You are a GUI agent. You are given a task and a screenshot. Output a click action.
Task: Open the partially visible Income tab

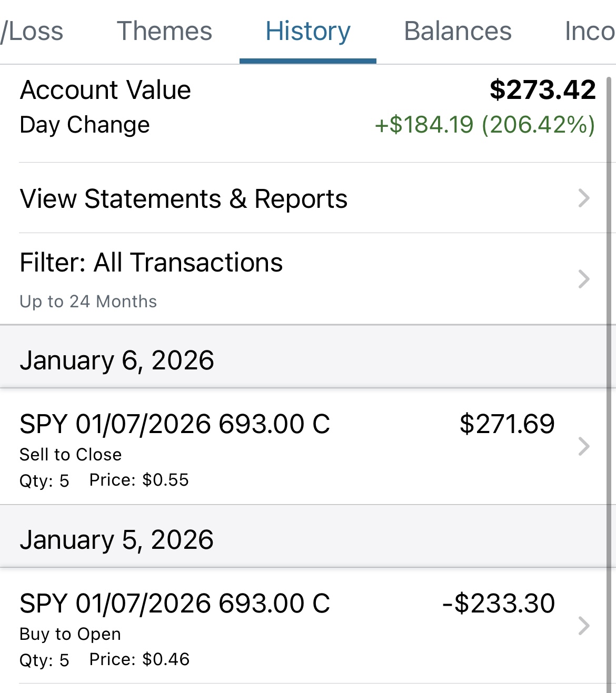click(590, 32)
